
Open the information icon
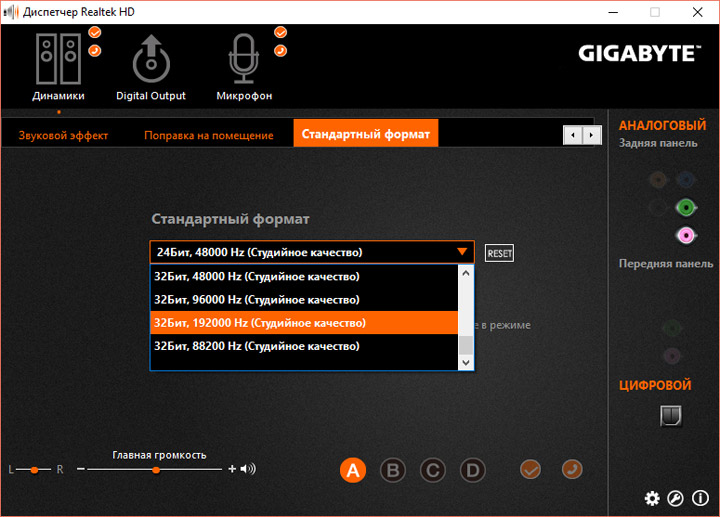700,498
